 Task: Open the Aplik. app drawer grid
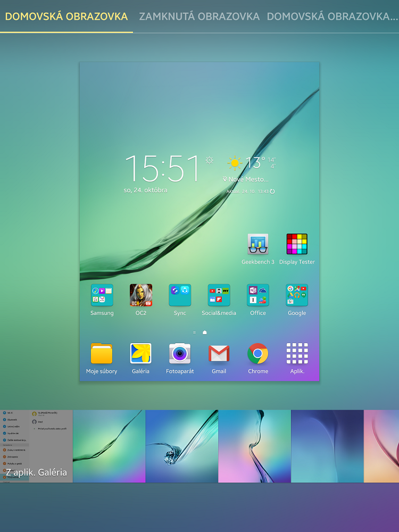(x=297, y=353)
